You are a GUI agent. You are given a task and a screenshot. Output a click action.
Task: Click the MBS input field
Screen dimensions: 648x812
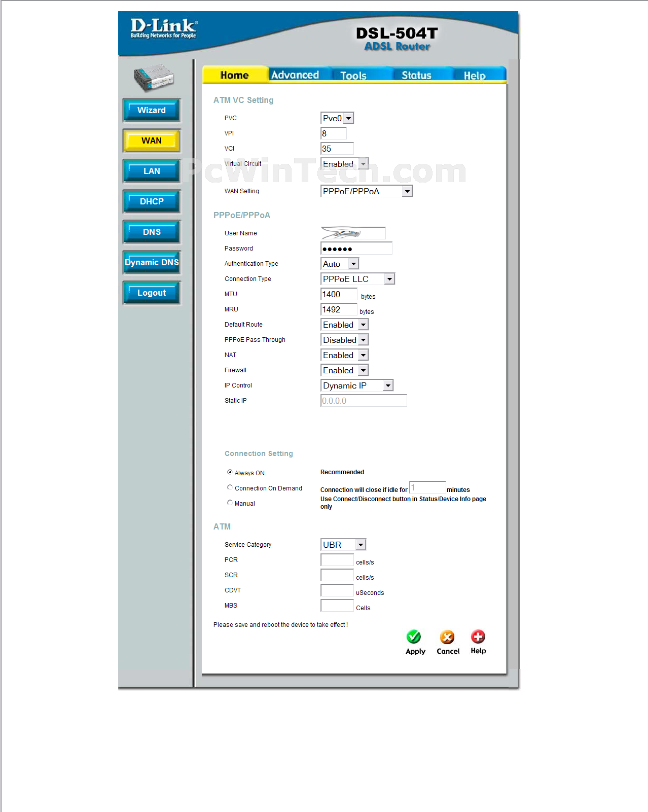click(x=337, y=606)
